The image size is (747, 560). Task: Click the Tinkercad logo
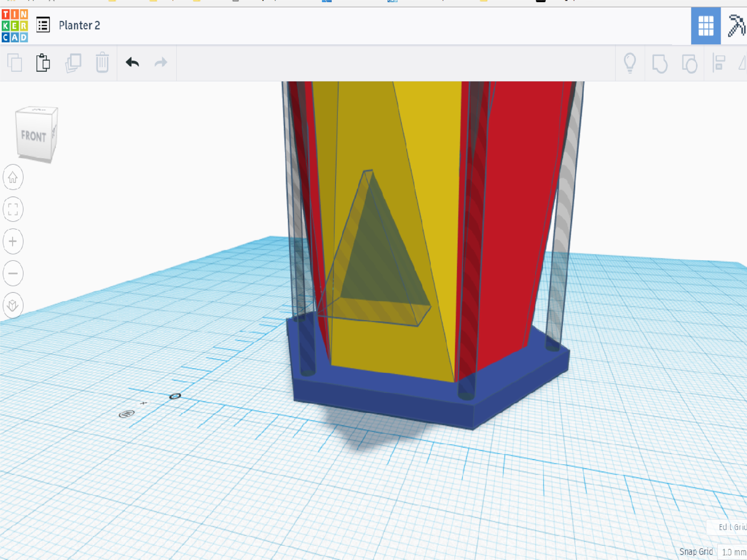point(15,26)
